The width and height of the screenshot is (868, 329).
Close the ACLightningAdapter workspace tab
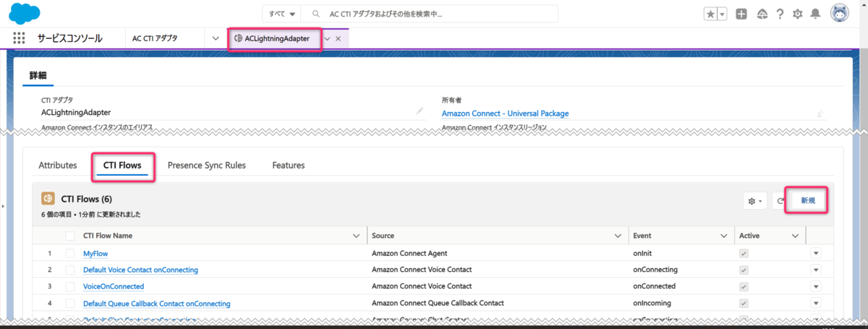(338, 38)
